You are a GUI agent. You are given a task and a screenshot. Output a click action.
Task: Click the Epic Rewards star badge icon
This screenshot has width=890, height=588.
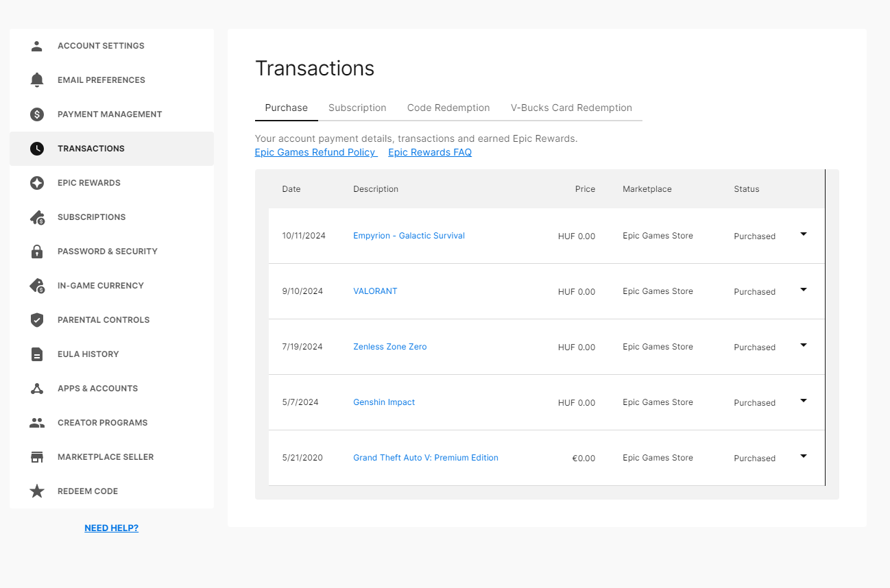37,183
